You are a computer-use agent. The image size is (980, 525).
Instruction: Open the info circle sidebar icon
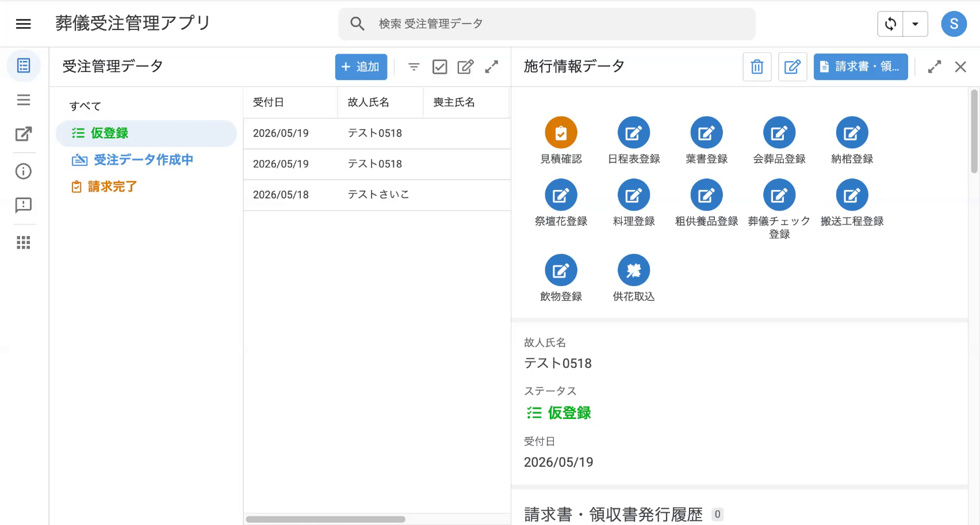[24, 171]
